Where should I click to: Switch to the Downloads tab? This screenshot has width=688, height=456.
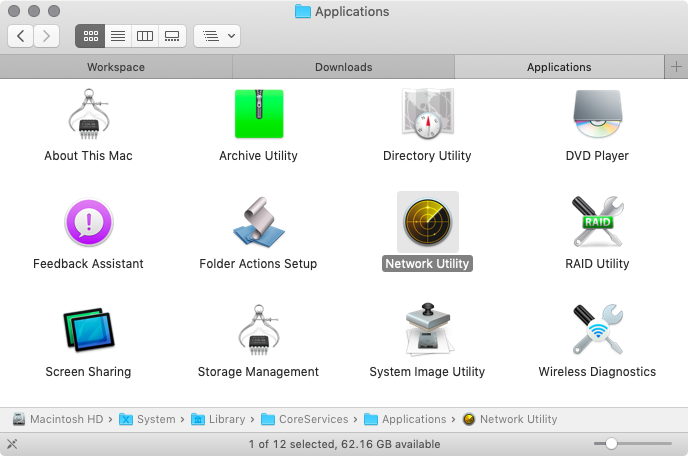point(343,67)
